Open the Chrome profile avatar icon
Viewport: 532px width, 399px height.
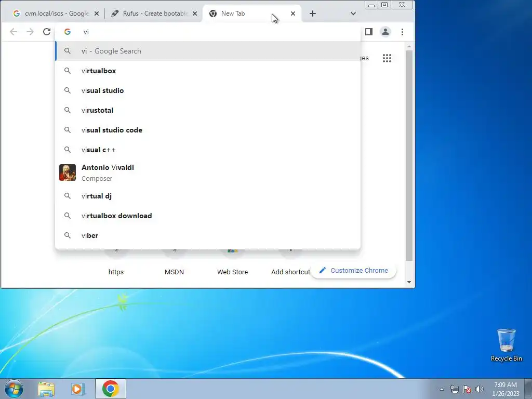tap(385, 32)
